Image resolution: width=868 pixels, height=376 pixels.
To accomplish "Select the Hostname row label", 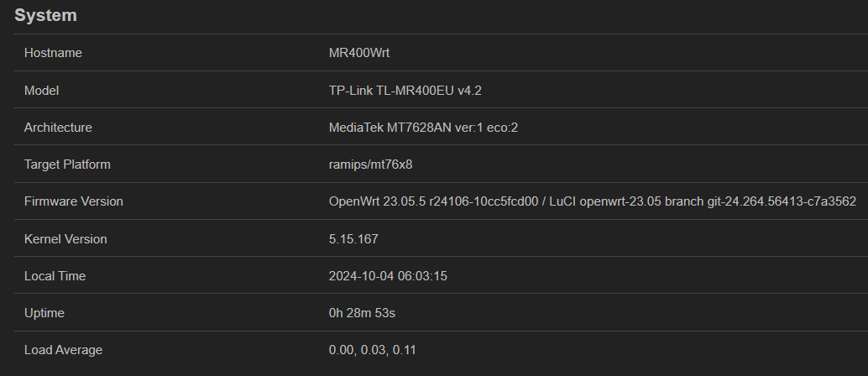I will click(53, 53).
